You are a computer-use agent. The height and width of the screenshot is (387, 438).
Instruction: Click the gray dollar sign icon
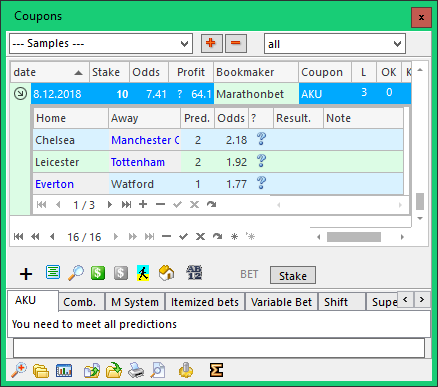[x=121, y=273]
